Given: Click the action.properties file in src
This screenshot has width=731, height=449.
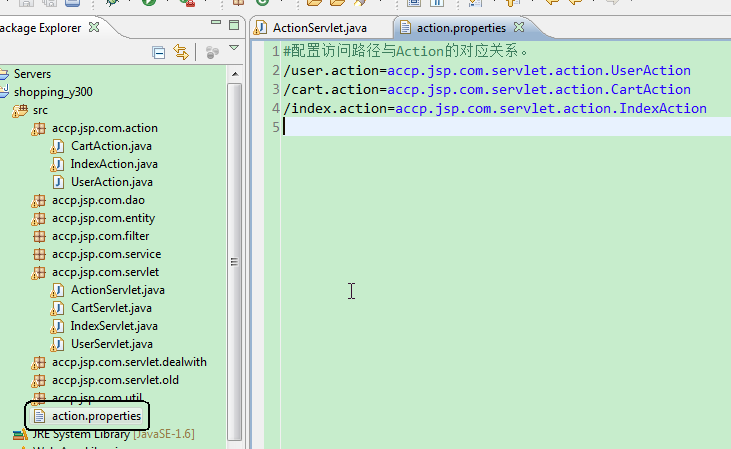Looking at the screenshot, I should [x=96, y=415].
